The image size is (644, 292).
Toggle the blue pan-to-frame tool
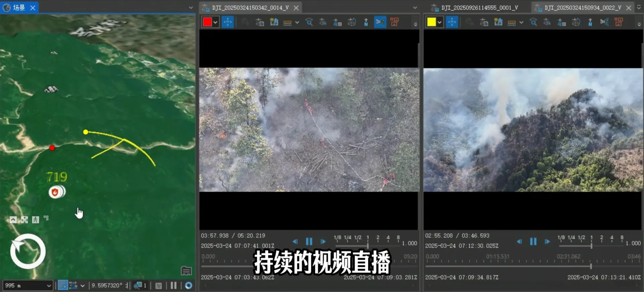point(228,22)
